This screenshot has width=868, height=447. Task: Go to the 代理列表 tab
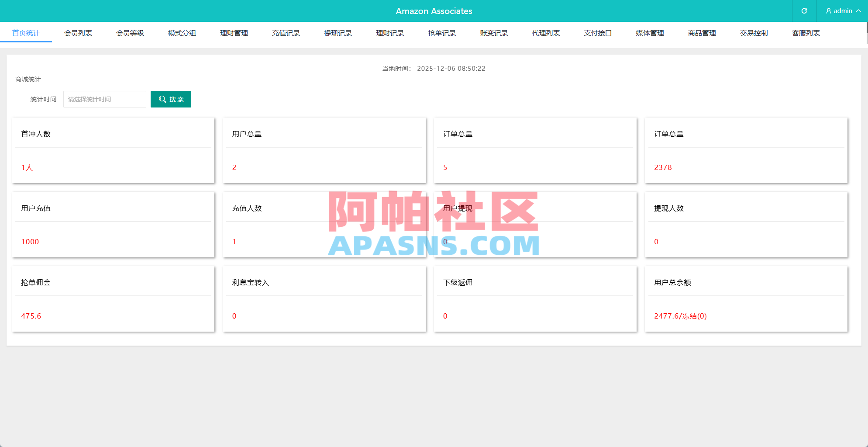[x=546, y=33]
